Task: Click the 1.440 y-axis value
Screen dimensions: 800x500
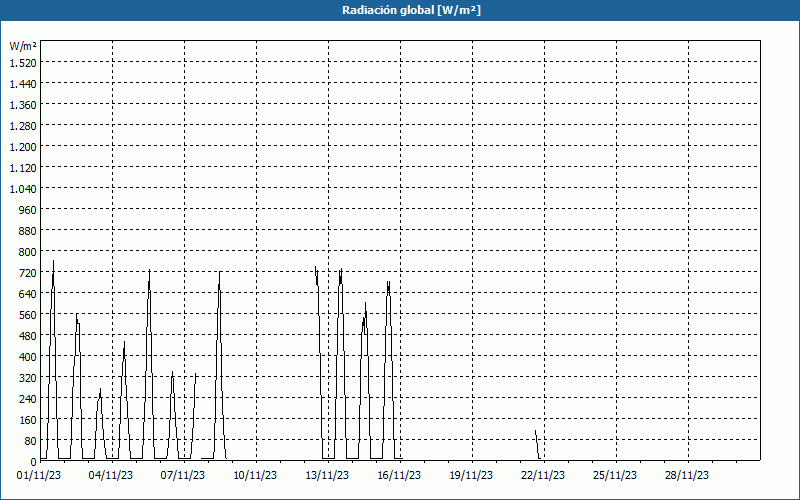Action: 23,84
